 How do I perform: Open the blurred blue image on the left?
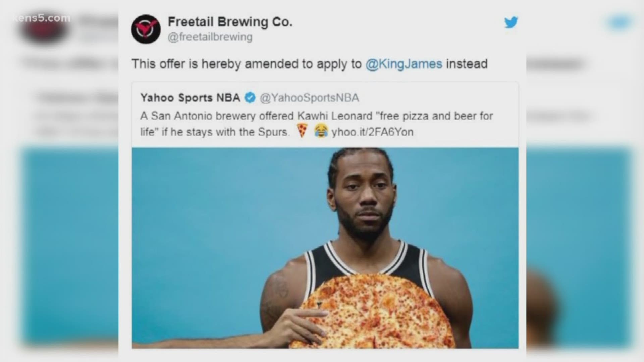tap(70, 248)
